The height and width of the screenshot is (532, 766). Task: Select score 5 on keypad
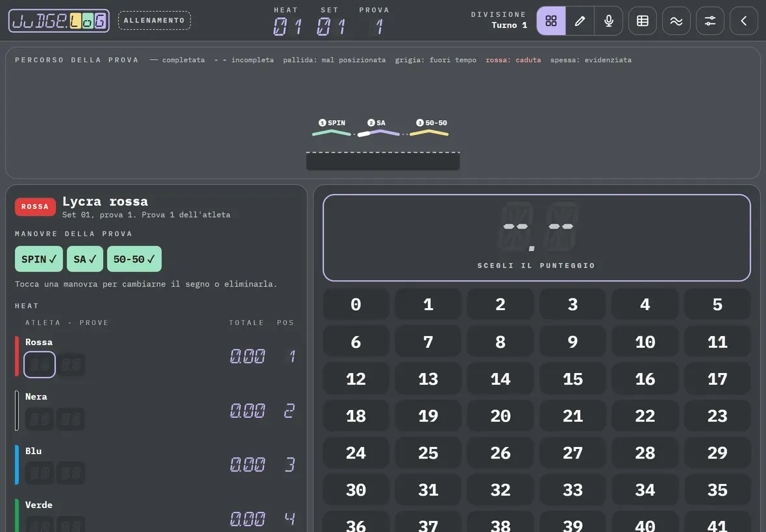[x=717, y=304]
